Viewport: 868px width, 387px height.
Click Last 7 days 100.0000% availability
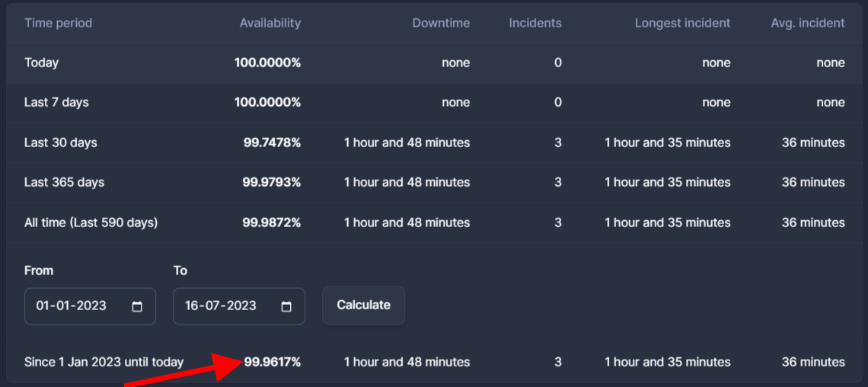(267, 103)
